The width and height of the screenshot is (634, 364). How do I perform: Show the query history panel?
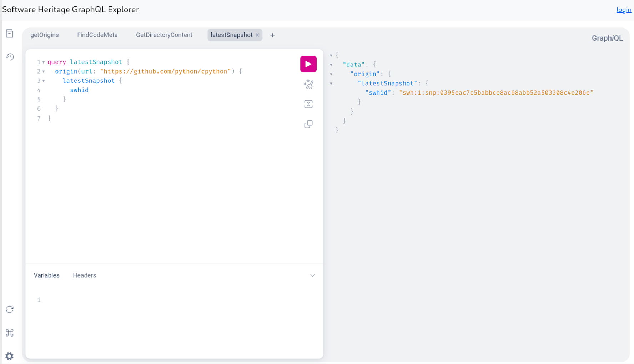click(10, 57)
